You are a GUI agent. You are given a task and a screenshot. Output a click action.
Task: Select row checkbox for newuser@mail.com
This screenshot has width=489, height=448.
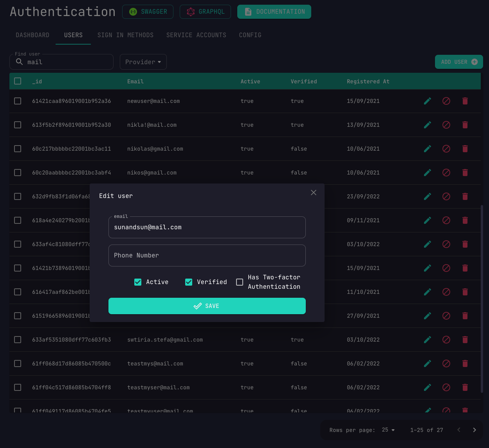(18, 101)
